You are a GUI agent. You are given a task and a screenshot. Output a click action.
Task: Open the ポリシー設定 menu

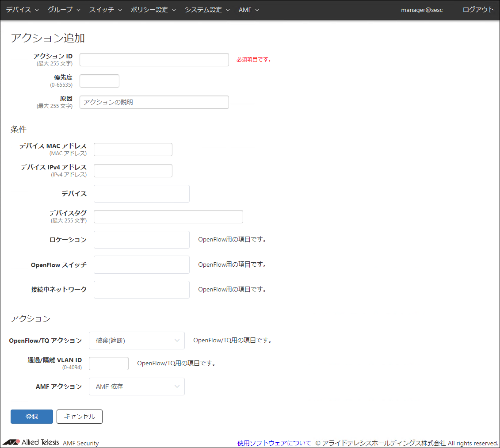(x=153, y=10)
